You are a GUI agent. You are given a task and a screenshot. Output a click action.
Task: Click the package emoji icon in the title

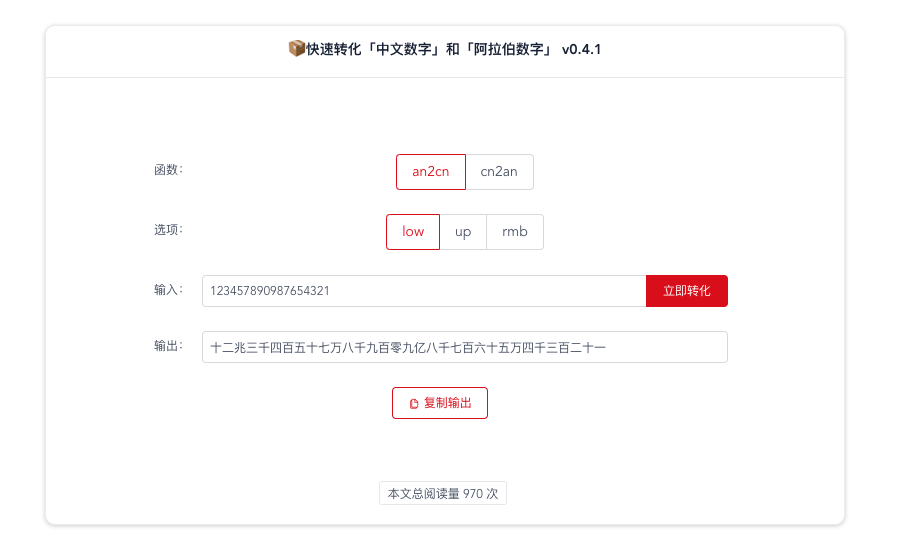click(296, 49)
